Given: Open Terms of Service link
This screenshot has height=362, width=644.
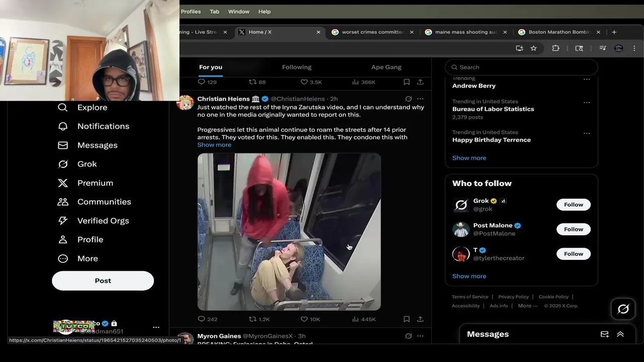Looking at the screenshot, I should pos(470,297).
